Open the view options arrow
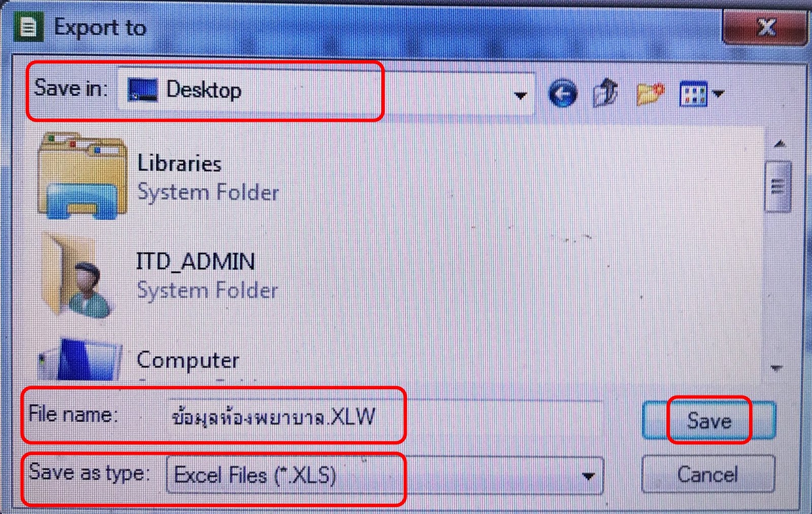 (718, 94)
